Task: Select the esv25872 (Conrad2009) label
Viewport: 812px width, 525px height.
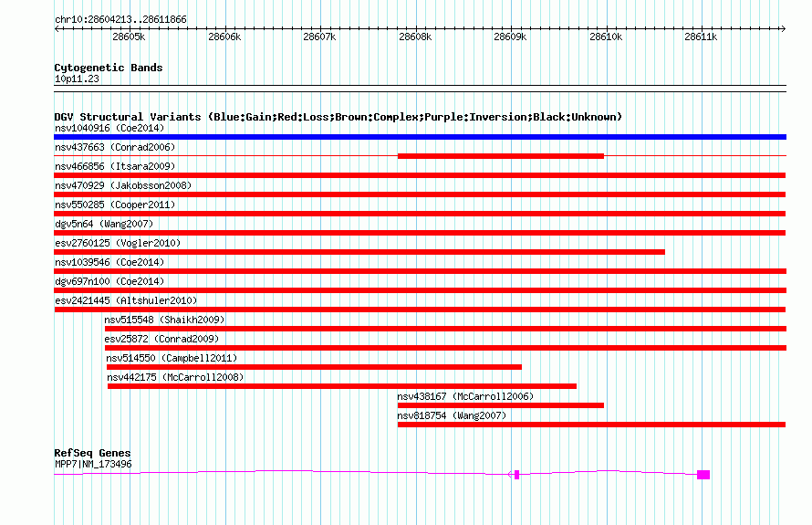Action: pos(161,339)
